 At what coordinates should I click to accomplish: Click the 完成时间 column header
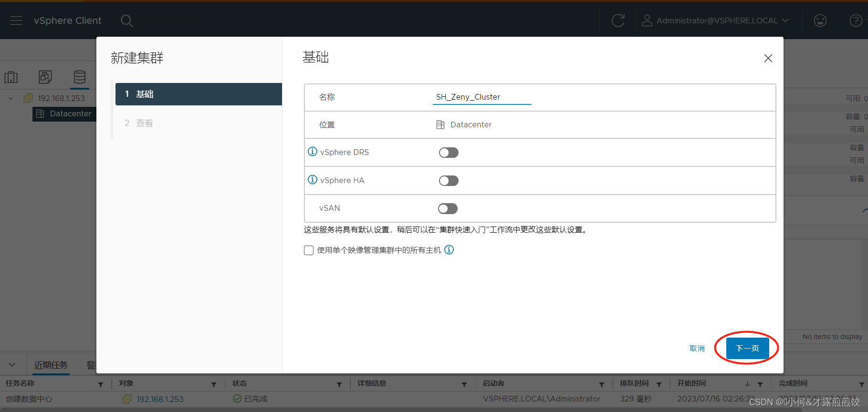pyautogui.click(x=793, y=383)
